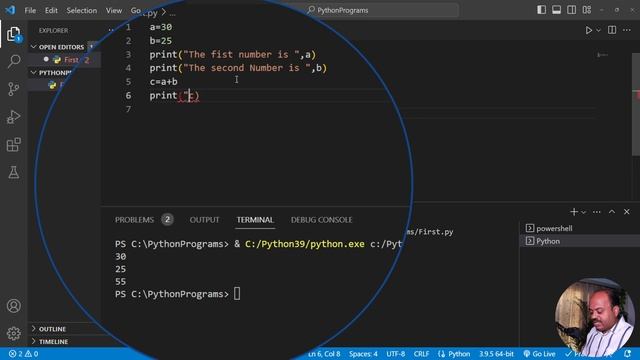Click editor vertical scrollbar
This screenshot has height=360, width=640.
coord(636,104)
